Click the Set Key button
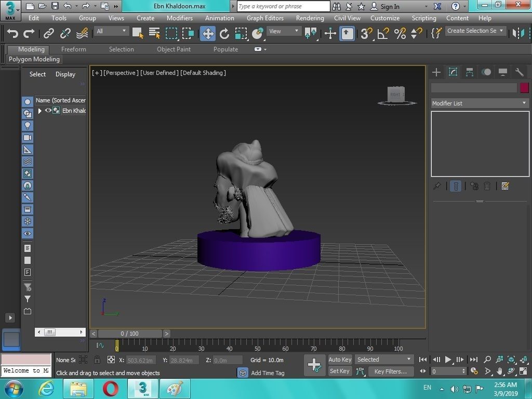Screen dimensions: 532x399 pos(340,371)
